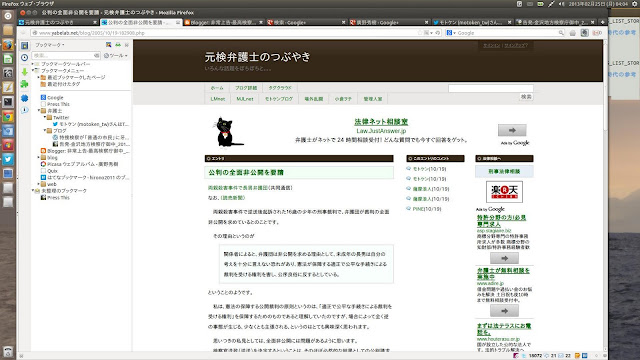Open the 刑事法律相談 sidebar link
640x360 pixels.
pos(504,171)
